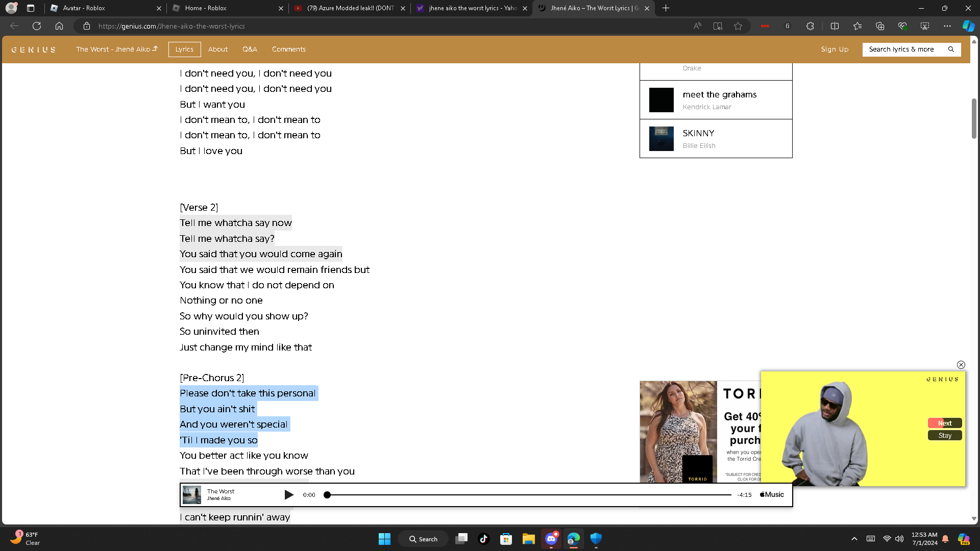Open Windows taskbar Search
The image size is (980, 551).
[x=423, y=539]
